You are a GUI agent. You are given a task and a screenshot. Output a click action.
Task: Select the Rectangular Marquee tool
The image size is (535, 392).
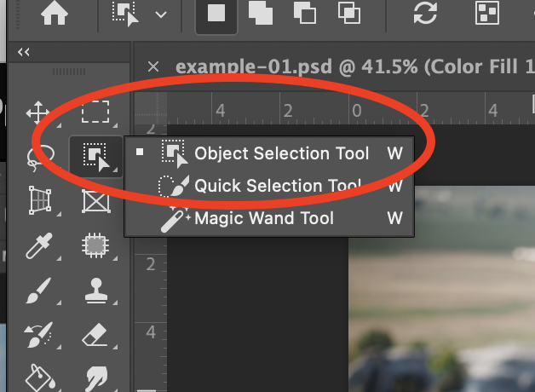[x=95, y=113]
